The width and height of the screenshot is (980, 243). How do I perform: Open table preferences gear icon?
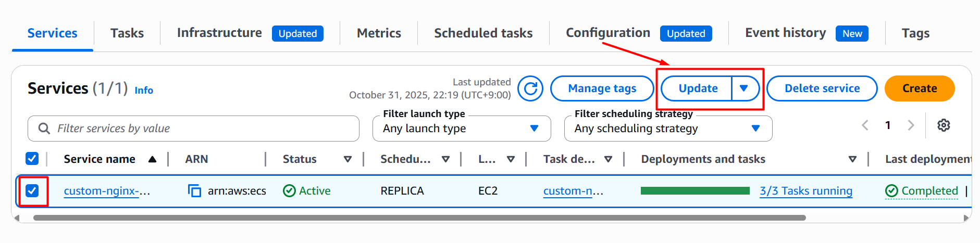pyautogui.click(x=943, y=125)
